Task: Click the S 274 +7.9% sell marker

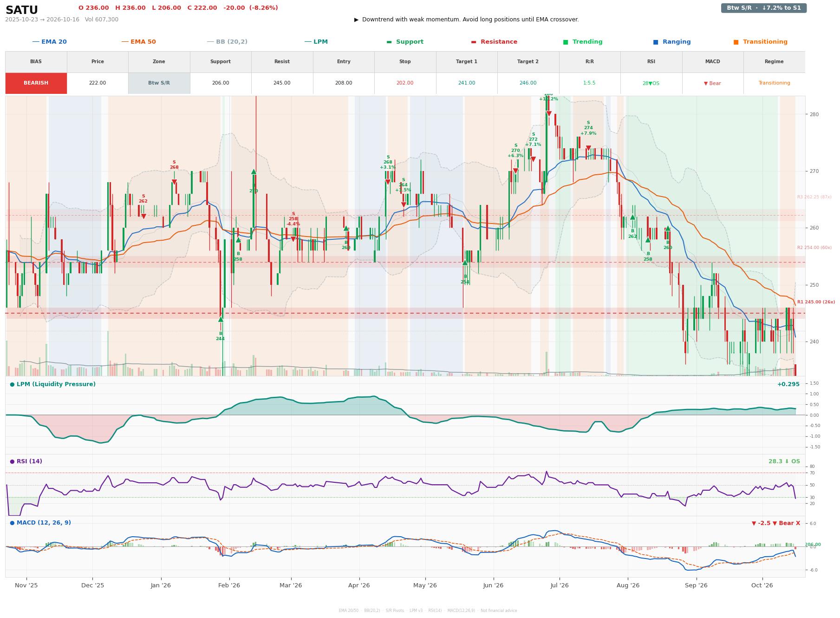Action: point(588,148)
